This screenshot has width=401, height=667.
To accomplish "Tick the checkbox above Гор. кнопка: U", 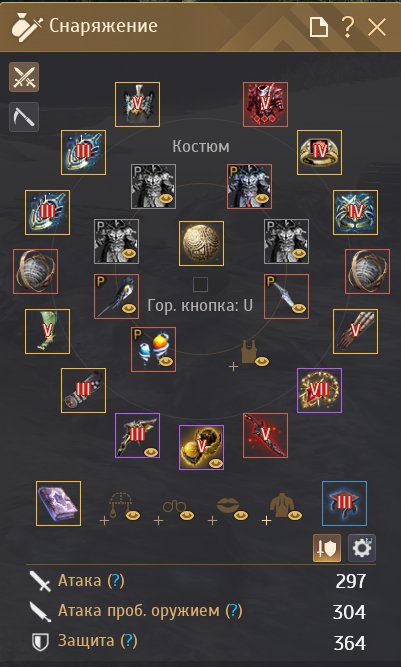I will 200,285.
